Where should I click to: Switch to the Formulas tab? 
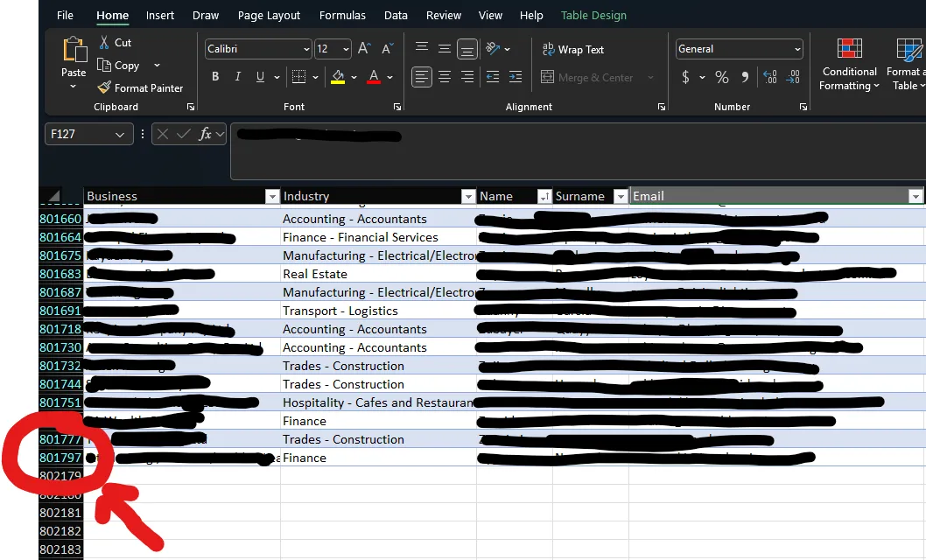click(342, 16)
